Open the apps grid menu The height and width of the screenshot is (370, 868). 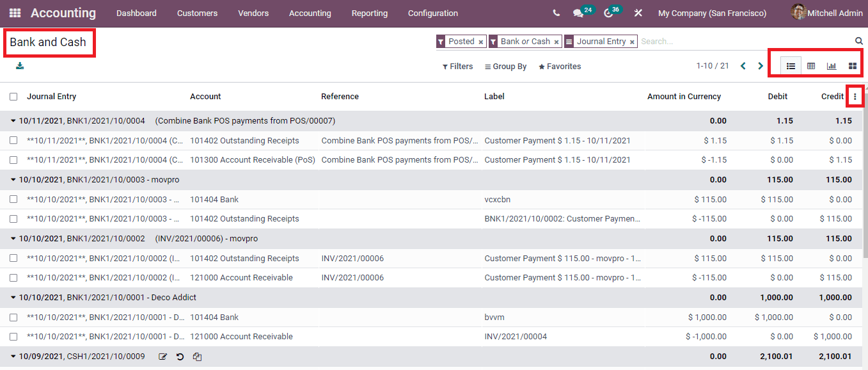point(15,13)
